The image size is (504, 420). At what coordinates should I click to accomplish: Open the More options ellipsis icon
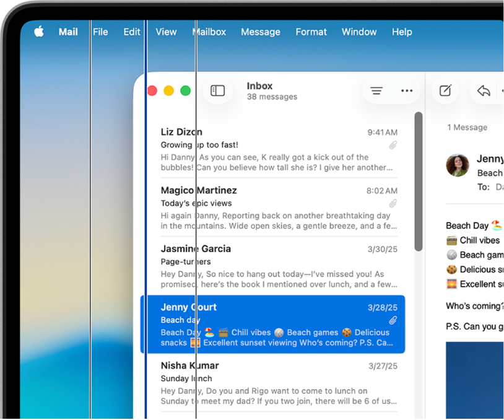pos(407,90)
